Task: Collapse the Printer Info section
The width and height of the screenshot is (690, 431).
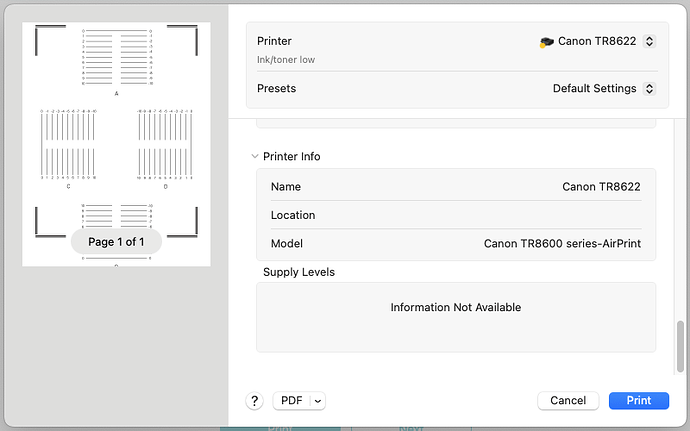Action: click(x=254, y=156)
